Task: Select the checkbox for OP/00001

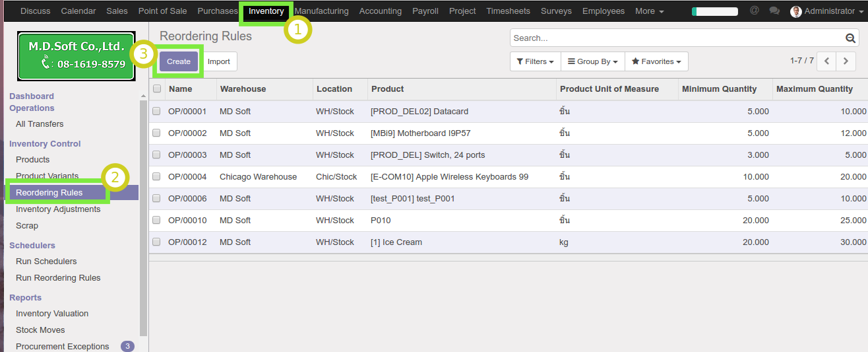Action: coord(157,112)
